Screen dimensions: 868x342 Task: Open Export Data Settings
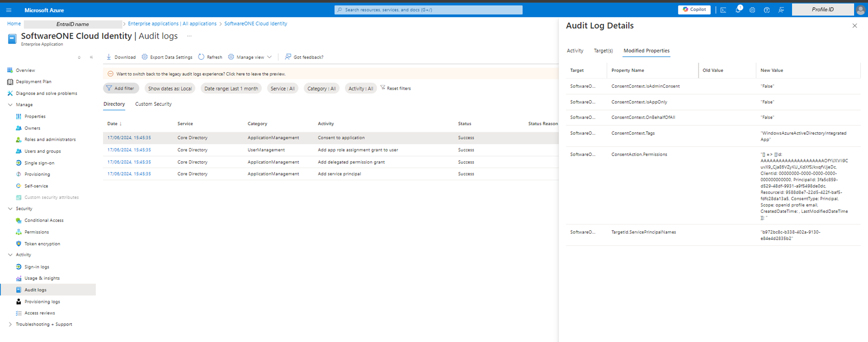point(167,57)
